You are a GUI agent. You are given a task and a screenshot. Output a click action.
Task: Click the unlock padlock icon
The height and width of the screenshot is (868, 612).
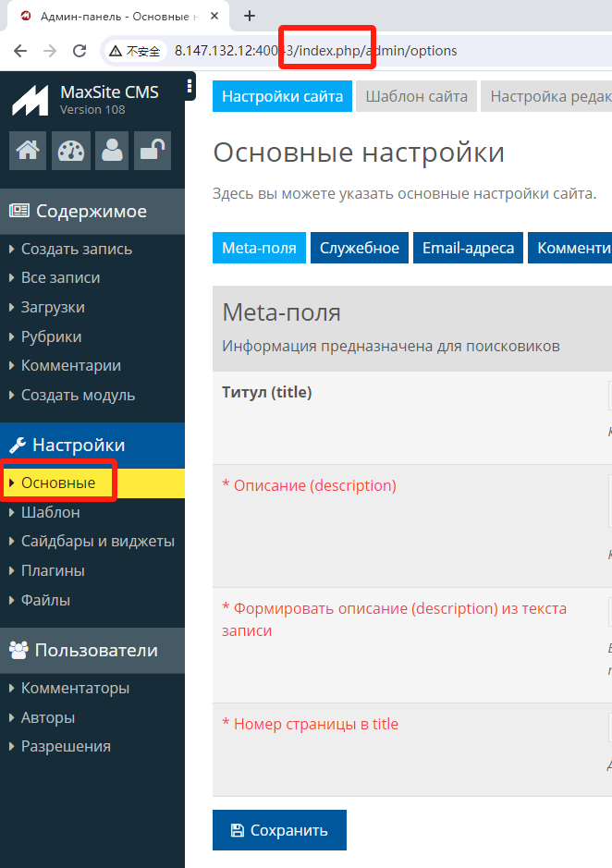pos(153,151)
